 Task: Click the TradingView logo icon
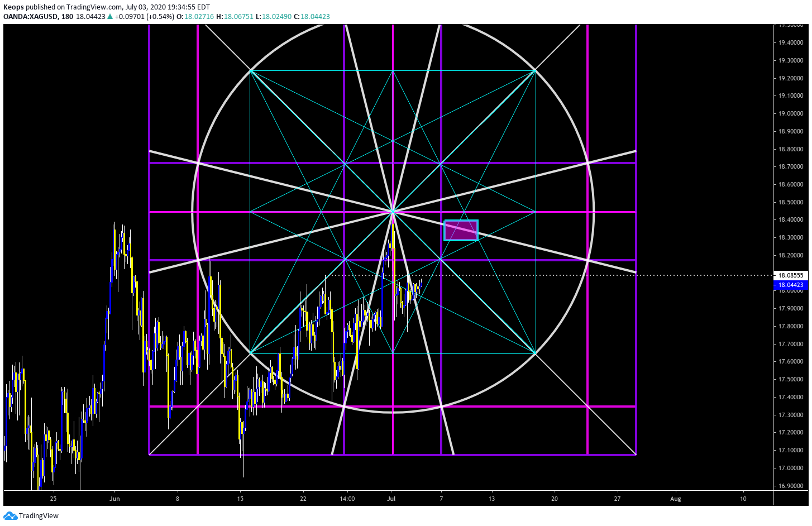10,516
